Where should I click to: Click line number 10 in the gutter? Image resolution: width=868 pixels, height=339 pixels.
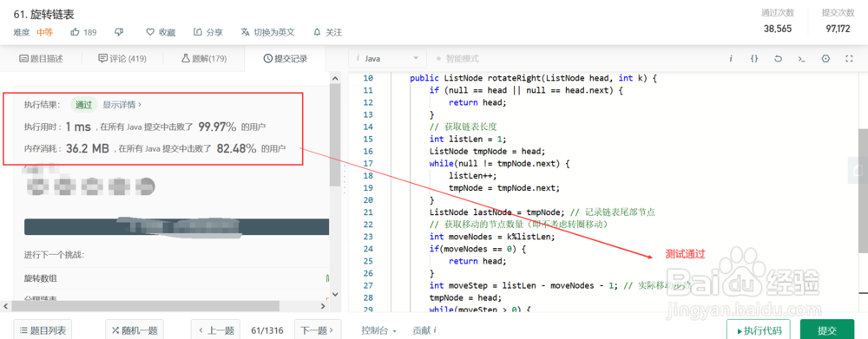point(367,79)
